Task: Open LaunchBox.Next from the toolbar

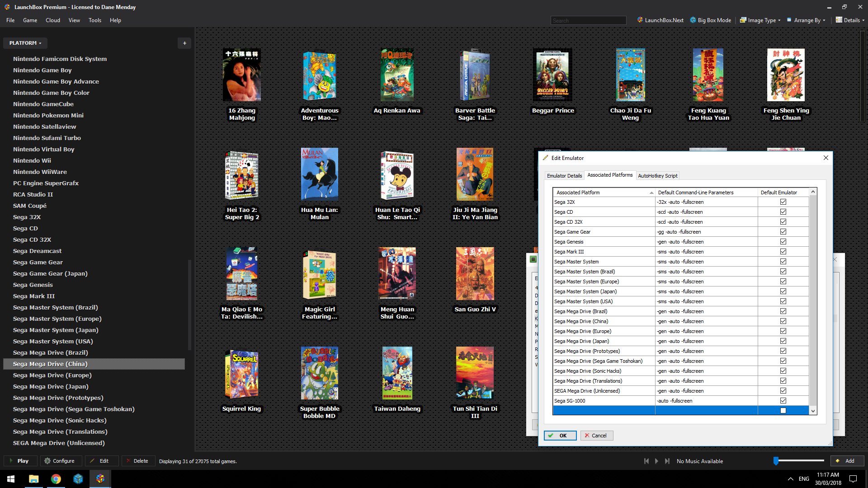Action: click(x=660, y=20)
